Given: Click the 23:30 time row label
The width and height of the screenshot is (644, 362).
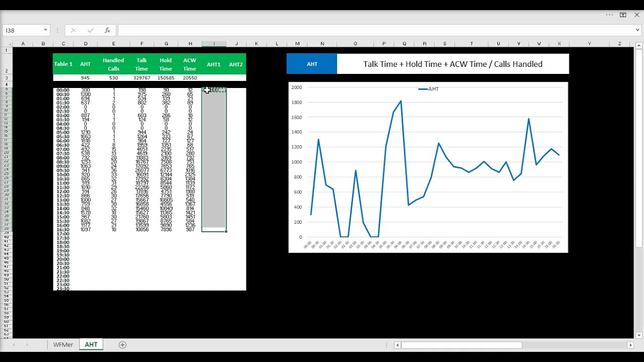Looking at the screenshot, I should click(63, 289).
